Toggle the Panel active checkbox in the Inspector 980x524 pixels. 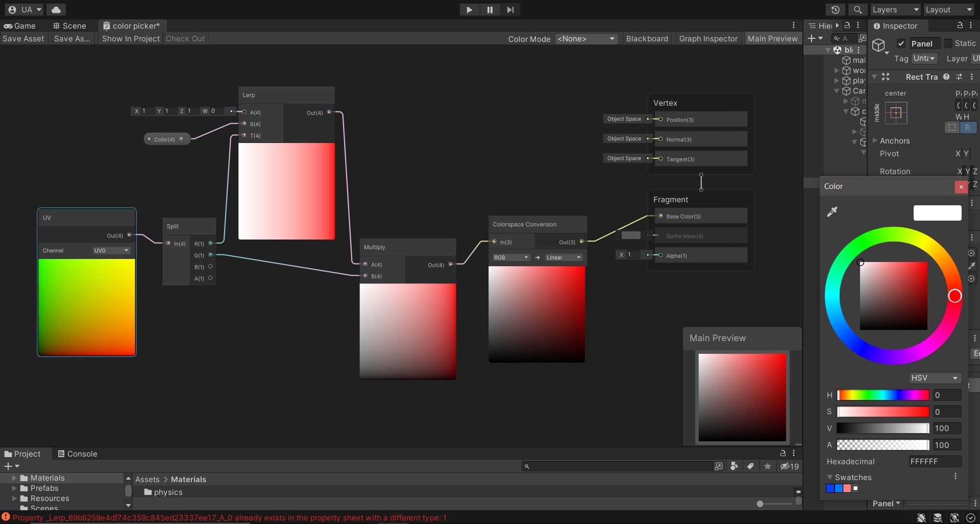point(901,43)
